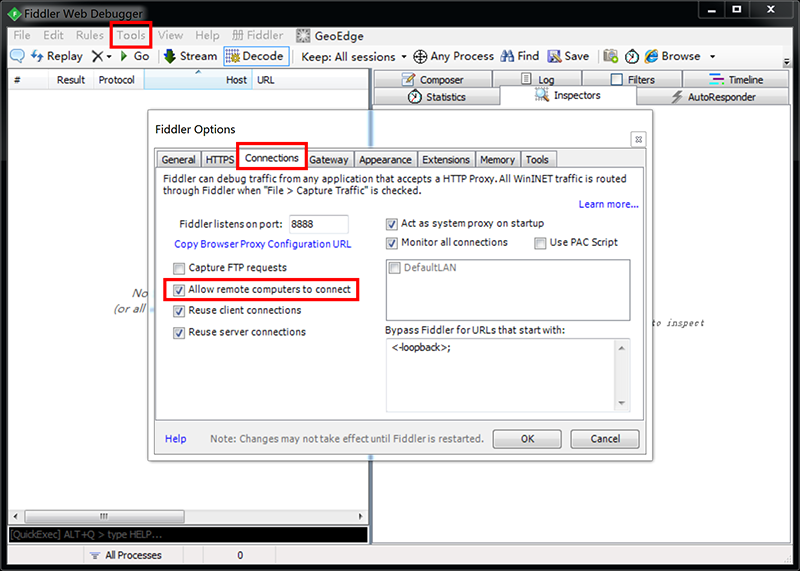Open the Edit menu
Viewport: 800px width, 571px height.
pos(53,35)
